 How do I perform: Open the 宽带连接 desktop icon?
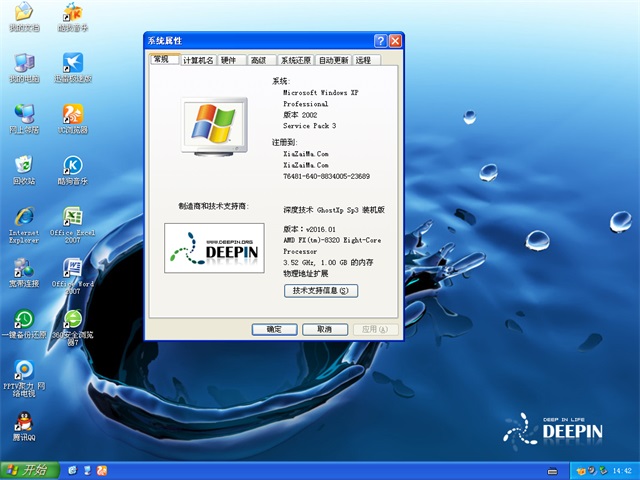pos(22,270)
